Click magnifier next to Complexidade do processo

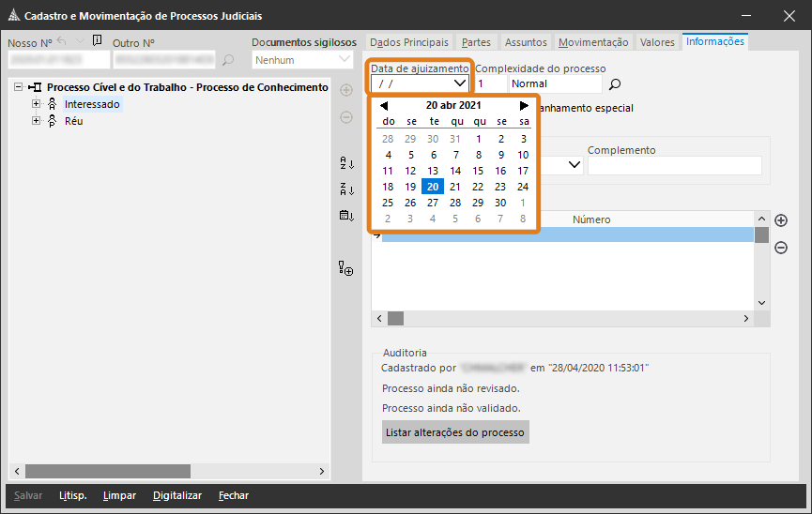pyautogui.click(x=616, y=84)
